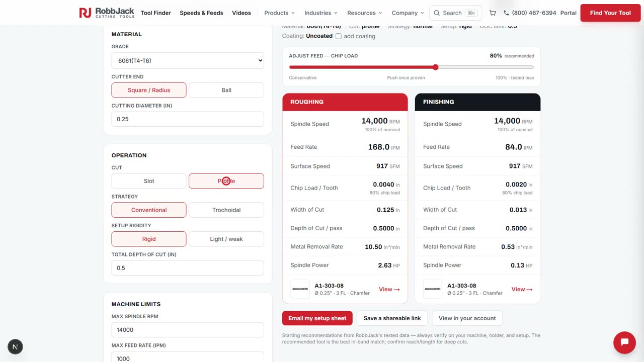Viewport: 644px width, 362px height.
Task: Click the roughing tool A1-303-08 thumbnail
Action: pyautogui.click(x=300, y=289)
